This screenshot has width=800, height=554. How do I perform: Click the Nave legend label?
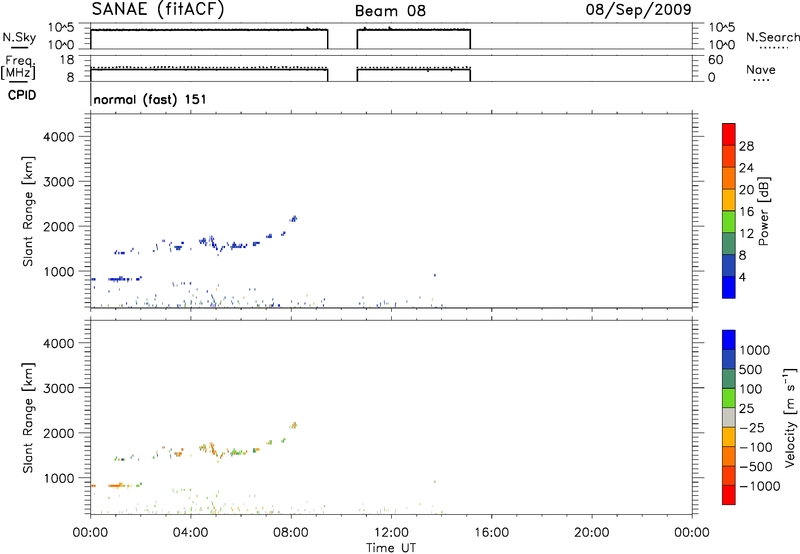[x=761, y=69]
